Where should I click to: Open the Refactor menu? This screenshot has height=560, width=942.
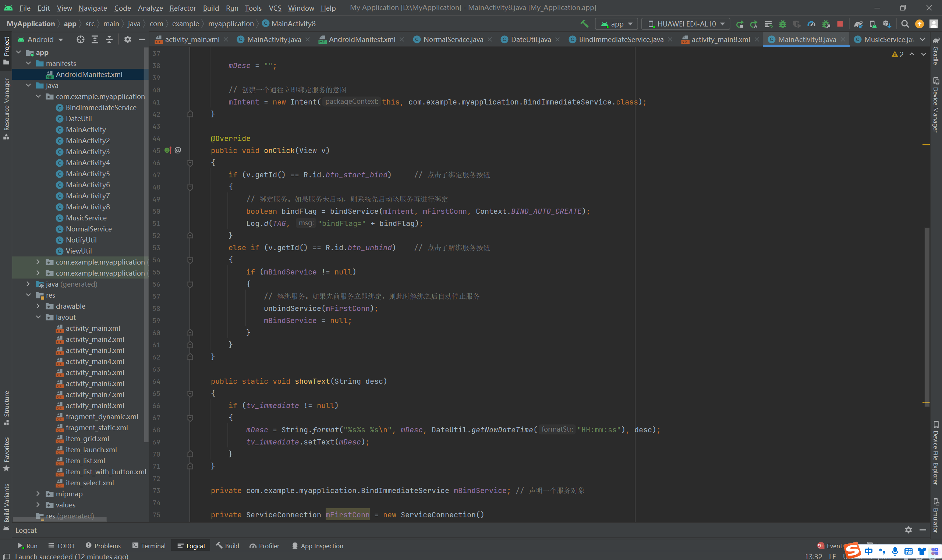point(182,8)
